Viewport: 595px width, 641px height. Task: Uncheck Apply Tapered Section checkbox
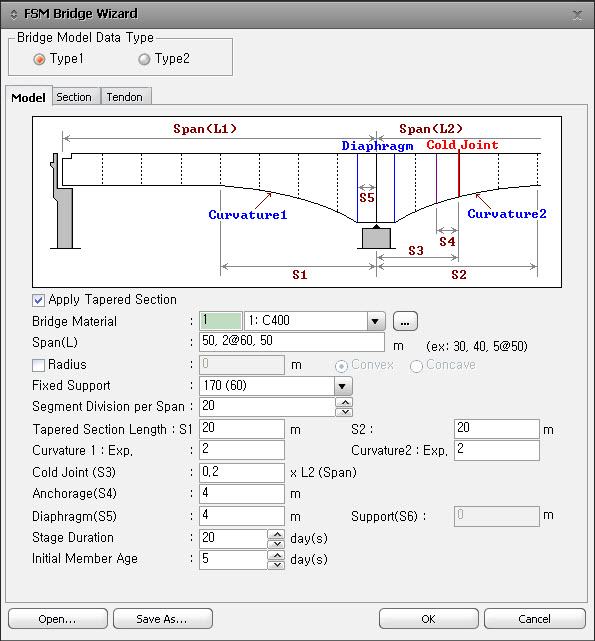[38, 300]
